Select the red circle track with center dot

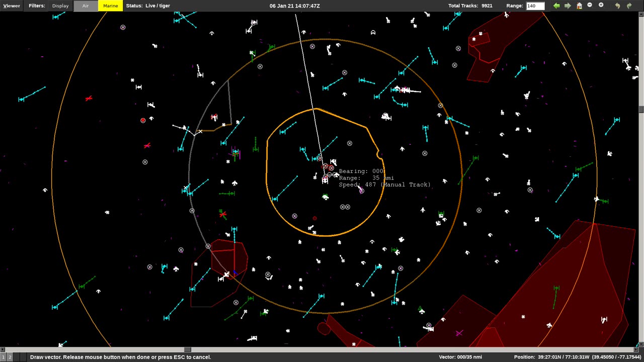(x=143, y=121)
